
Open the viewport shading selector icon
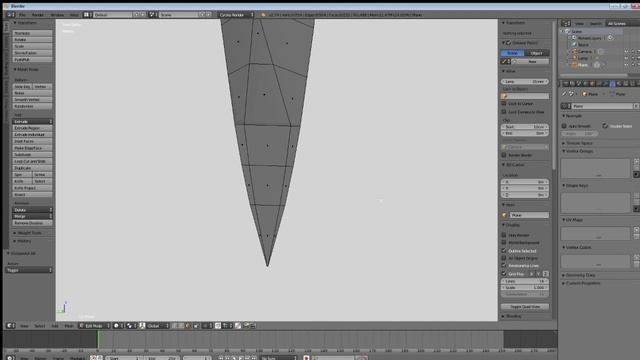tap(118, 326)
